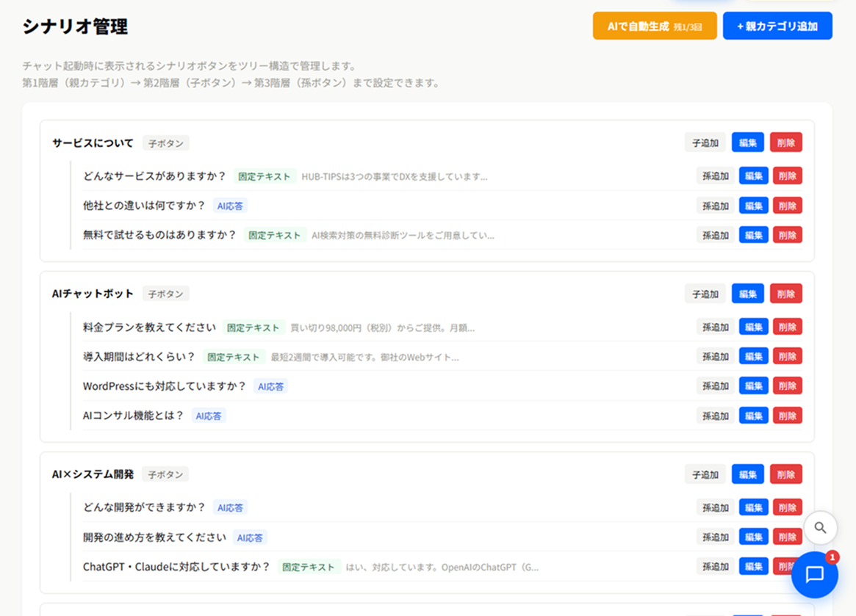This screenshot has height=616, width=856.
Task: Edit the サービスについて category
Action: [x=748, y=143]
